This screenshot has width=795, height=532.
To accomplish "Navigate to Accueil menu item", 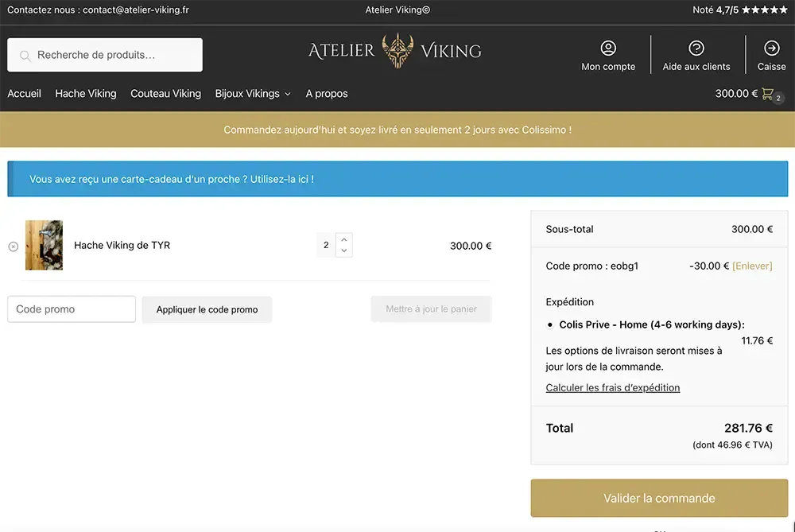I will click(24, 94).
